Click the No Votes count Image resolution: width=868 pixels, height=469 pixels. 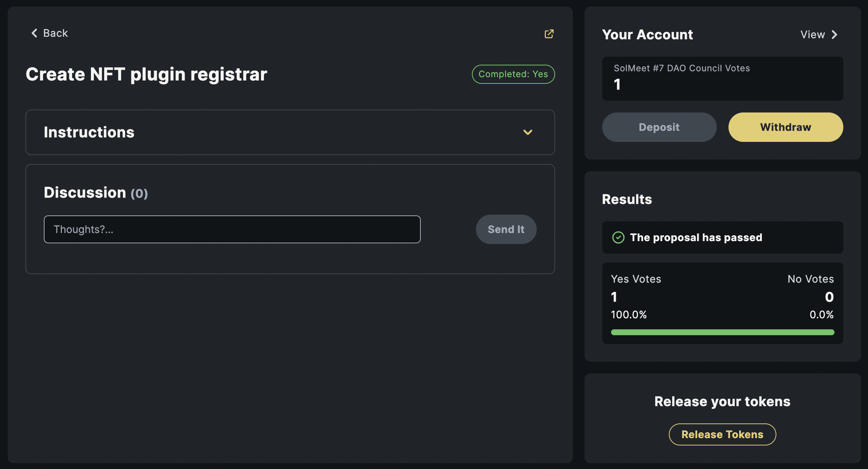(829, 297)
